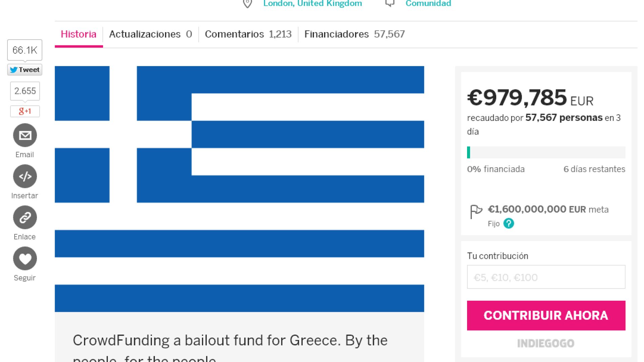
Task: Open the Email share option
Action: click(x=24, y=135)
